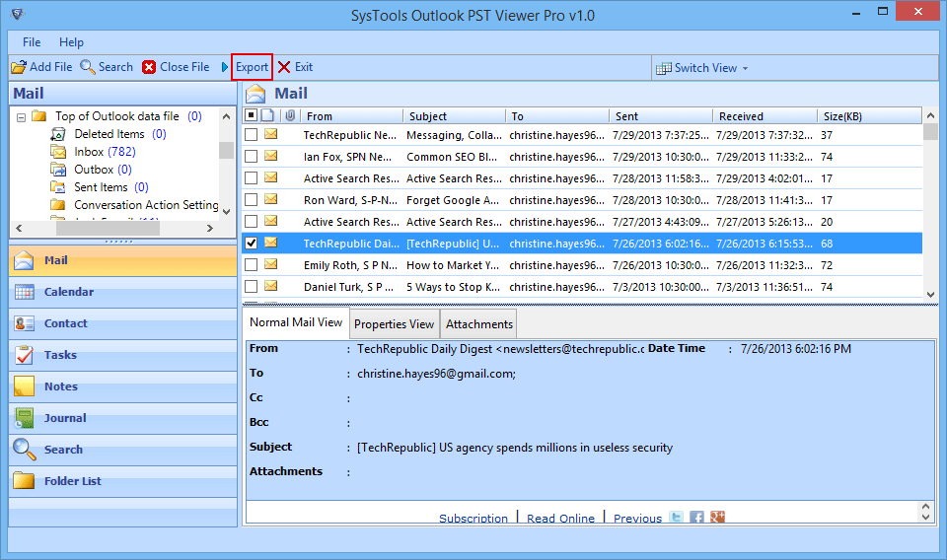
Task: Sort by the Subject column header
Action: [454, 116]
